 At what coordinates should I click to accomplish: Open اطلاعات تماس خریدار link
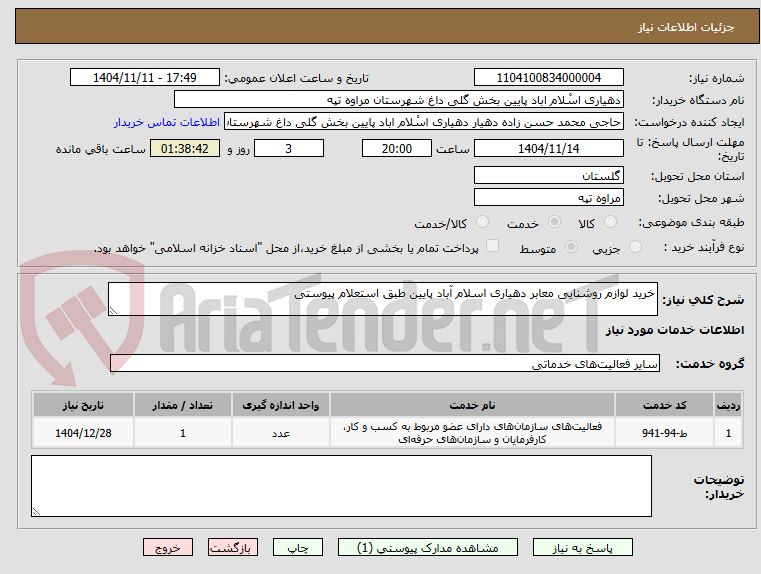click(167, 122)
